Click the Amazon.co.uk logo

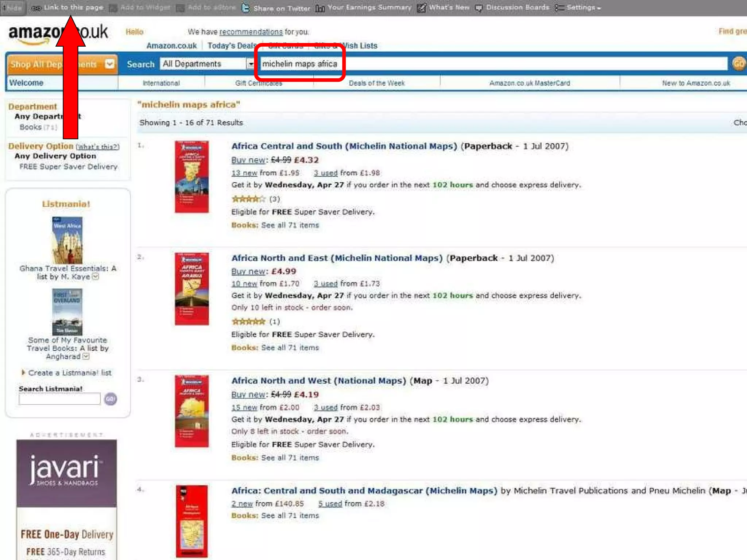[x=58, y=34]
